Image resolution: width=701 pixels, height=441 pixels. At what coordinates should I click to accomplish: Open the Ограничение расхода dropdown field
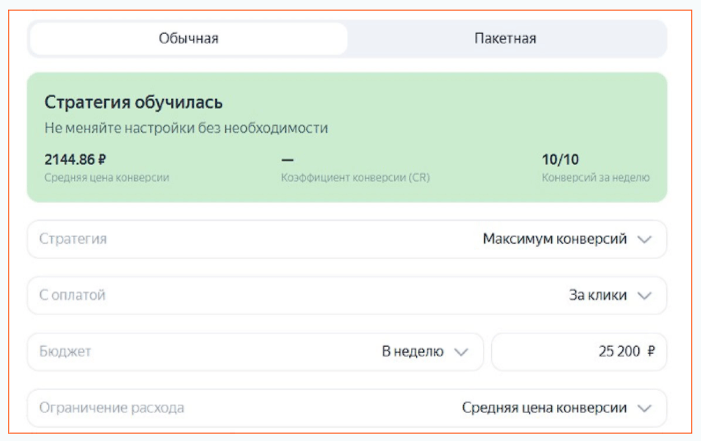(346, 408)
